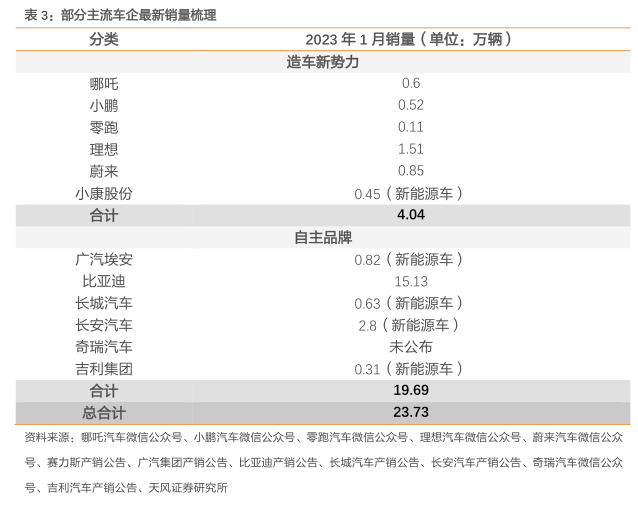Select the grand total value 23.73
The image size is (638, 508).
tap(411, 412)
